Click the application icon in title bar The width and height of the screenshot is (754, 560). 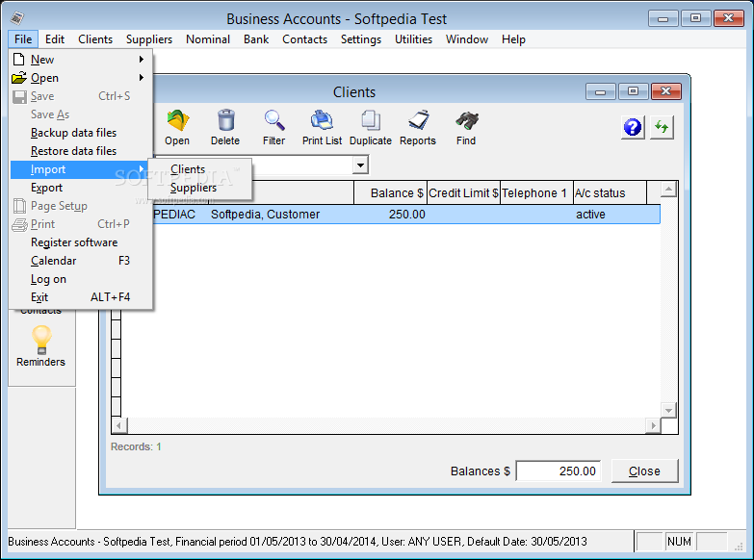[x=17, y=18]
